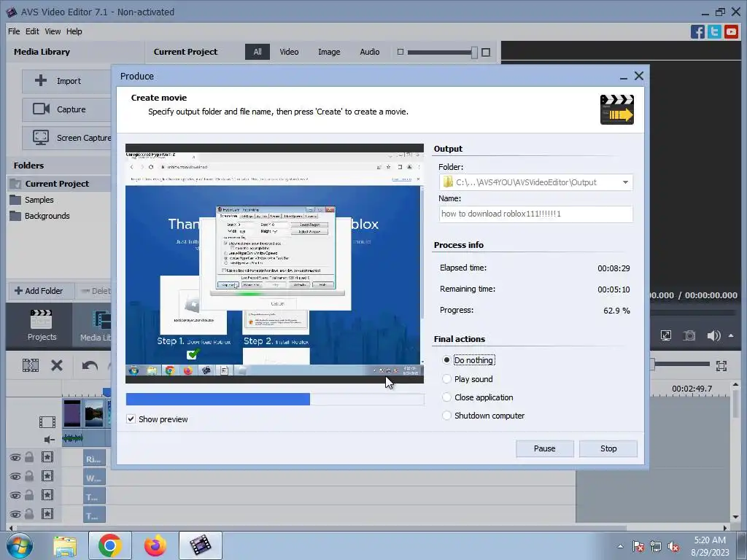Pause the movie creation
Screen dimensions: 747x560
[x=544, y=448]
